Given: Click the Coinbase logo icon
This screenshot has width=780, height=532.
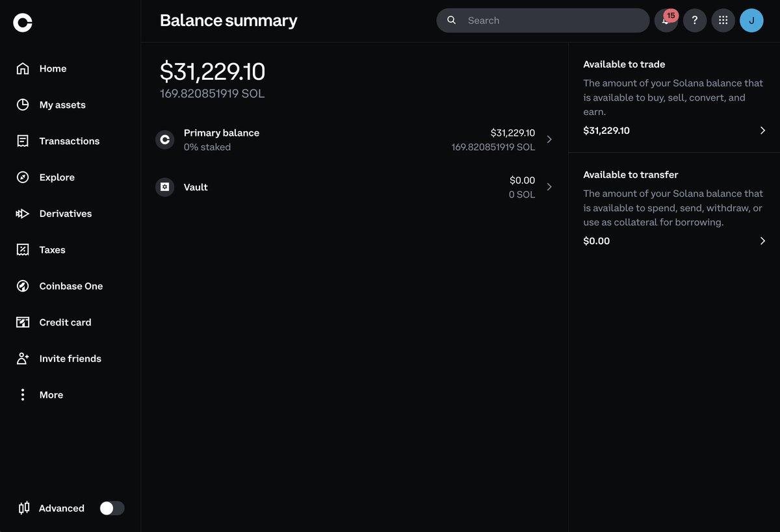Looking at the screenshot, I should coord(23,23).
